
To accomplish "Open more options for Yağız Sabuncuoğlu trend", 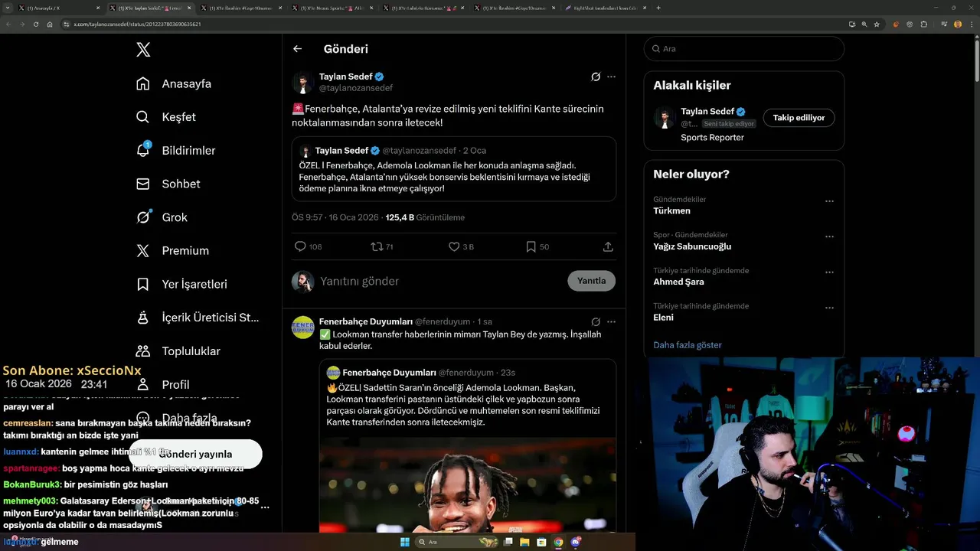I will pos(829,236).
